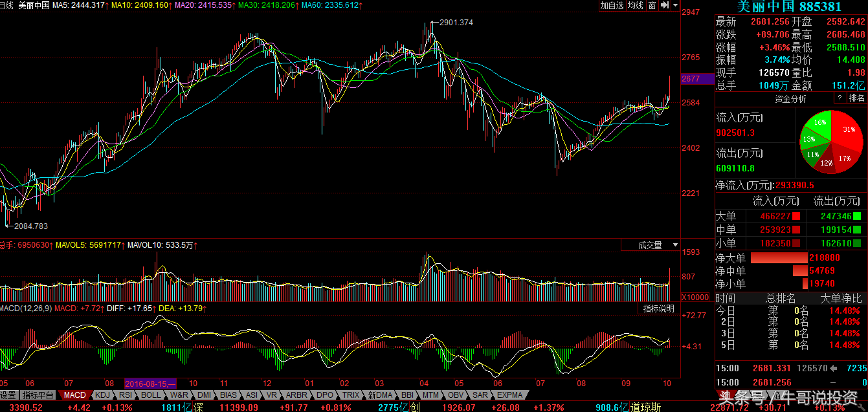This screenshot has height=412, width=868.
Task: Open the 排名 ranking button
Action: pos(857,98)
